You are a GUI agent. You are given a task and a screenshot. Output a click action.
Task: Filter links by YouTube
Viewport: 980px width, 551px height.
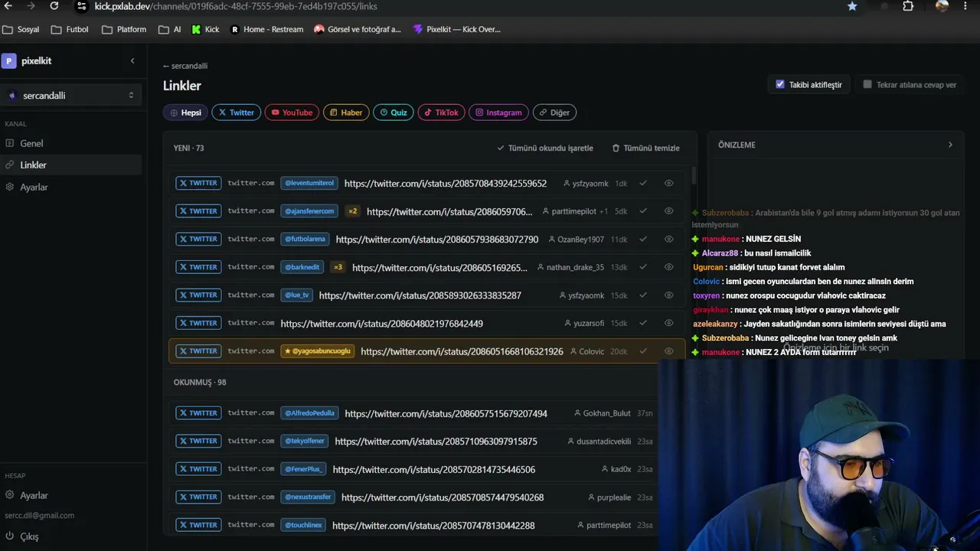click(292, 112)
